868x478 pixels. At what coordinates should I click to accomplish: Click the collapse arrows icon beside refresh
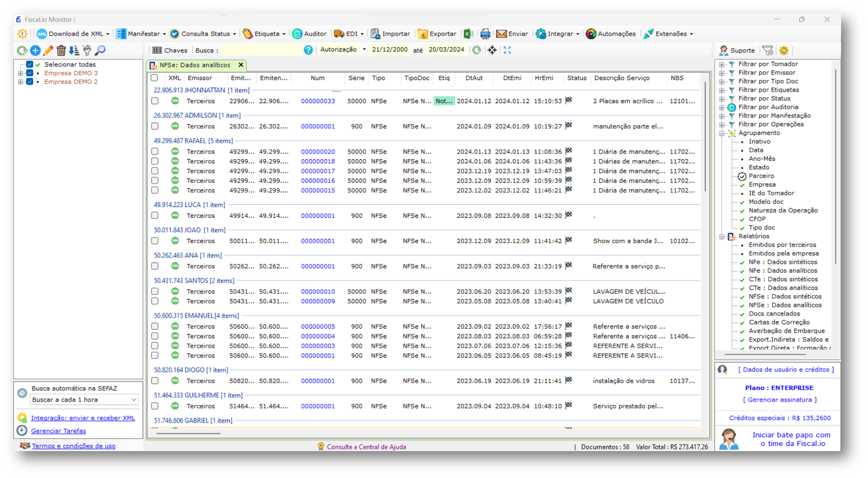[492, 50]
